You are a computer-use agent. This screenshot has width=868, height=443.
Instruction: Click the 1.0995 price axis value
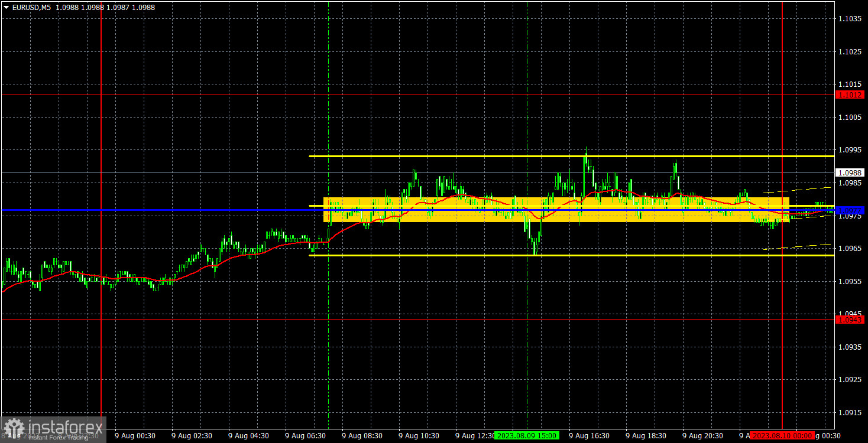coord(850,150)
